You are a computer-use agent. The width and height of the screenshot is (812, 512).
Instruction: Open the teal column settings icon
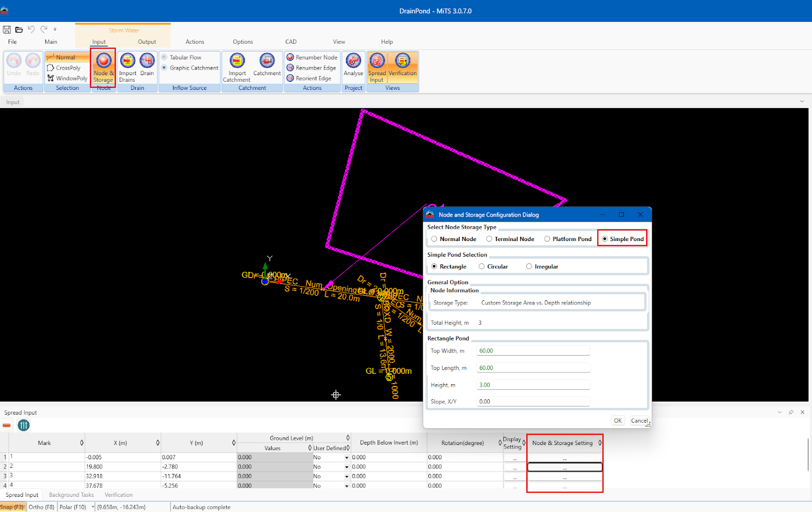[x=23, y=425]
